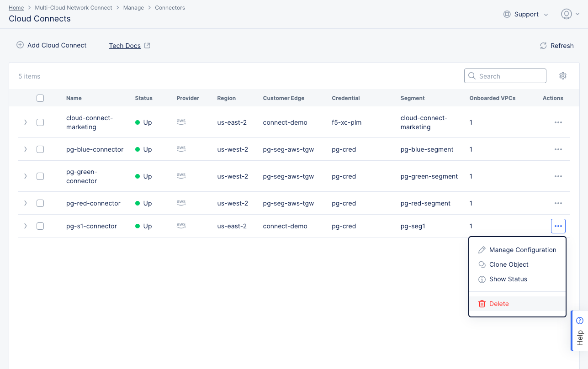588x369 pixels.
Task: Choose Clone Object from the menu
Action: click(509, 264)
